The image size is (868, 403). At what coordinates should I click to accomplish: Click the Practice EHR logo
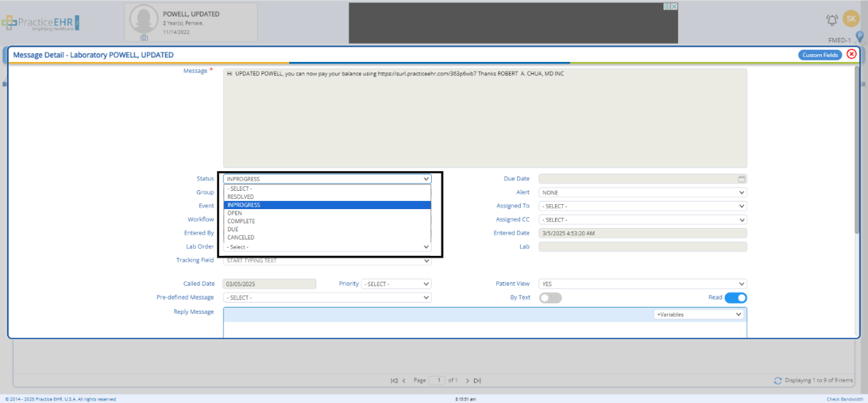pos(40,23)
